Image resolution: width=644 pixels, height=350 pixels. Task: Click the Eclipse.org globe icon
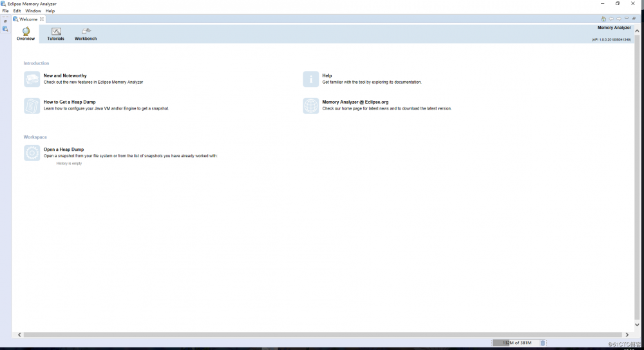(x=310, y=106)
